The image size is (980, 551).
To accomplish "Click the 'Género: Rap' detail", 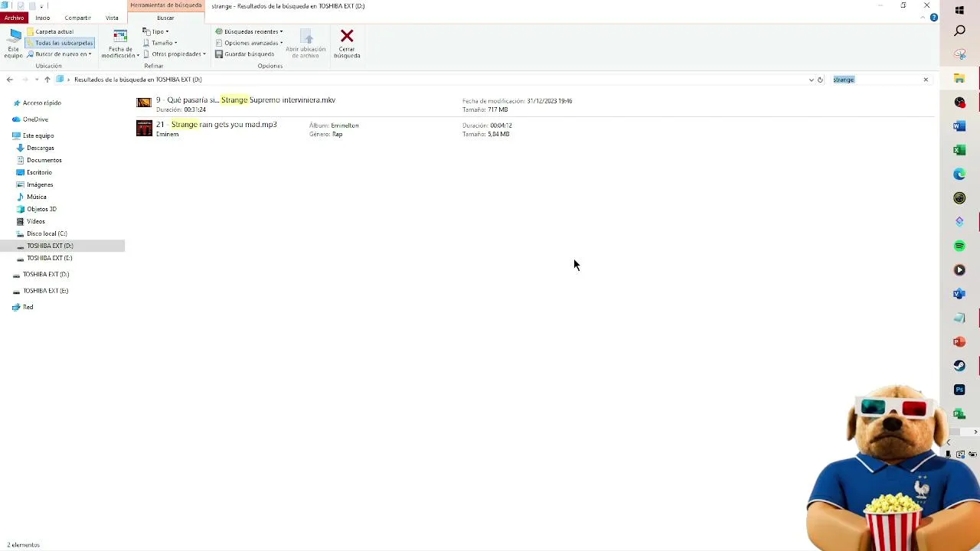I will point(325,134).
